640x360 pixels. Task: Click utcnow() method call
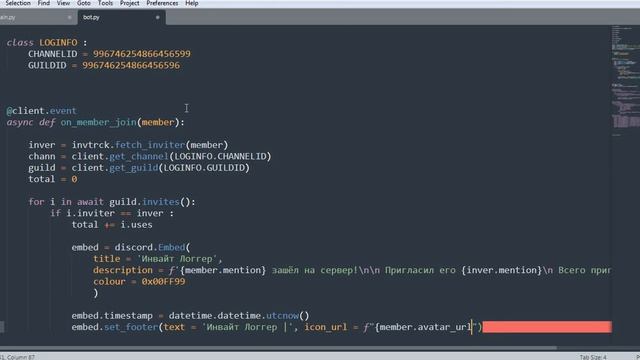(x=288, y=316)
